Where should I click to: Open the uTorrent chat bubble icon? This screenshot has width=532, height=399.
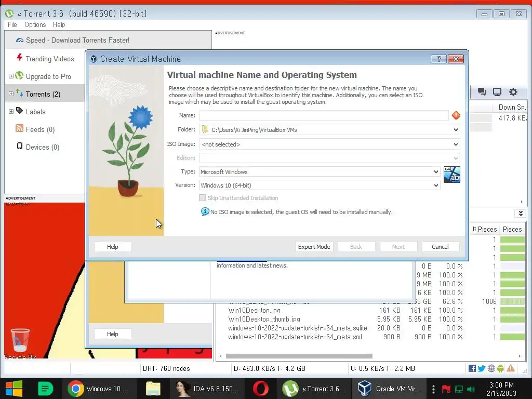click(482, 91)
